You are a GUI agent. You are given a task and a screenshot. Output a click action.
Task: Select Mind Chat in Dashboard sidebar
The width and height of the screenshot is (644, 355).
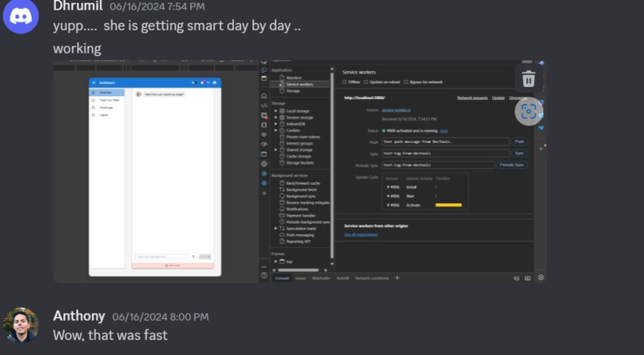tap(107, 93)
